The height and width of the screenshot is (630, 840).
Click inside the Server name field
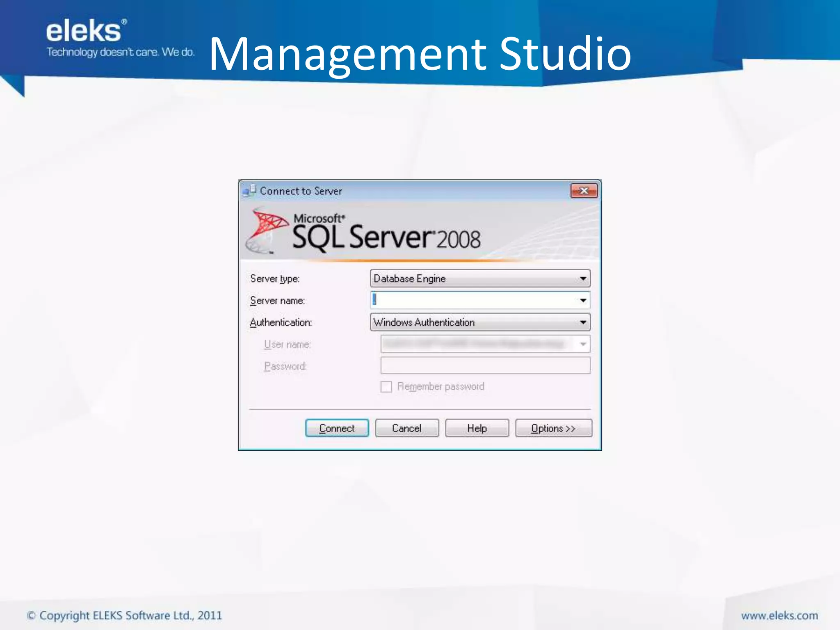click(x=472, y=301)
